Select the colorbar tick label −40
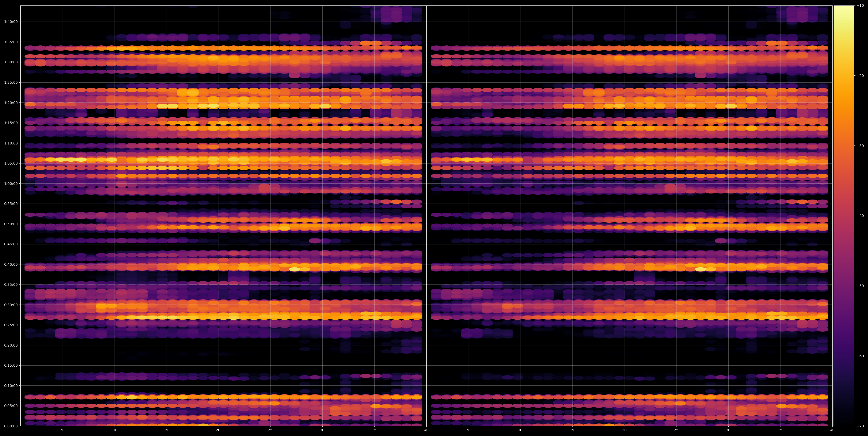The height and width of the screenshot is (436, 868). (x=860, y=216)
